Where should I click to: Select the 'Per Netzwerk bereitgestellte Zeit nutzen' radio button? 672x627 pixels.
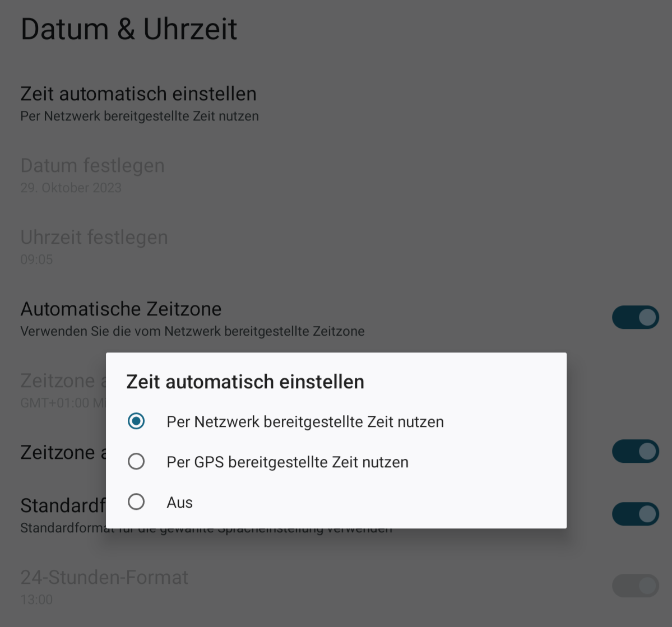pos(136,421)
